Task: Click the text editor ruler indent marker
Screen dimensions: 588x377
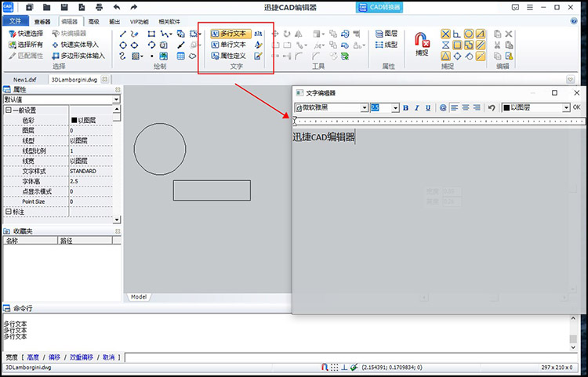Action: (x=295, y=121)
